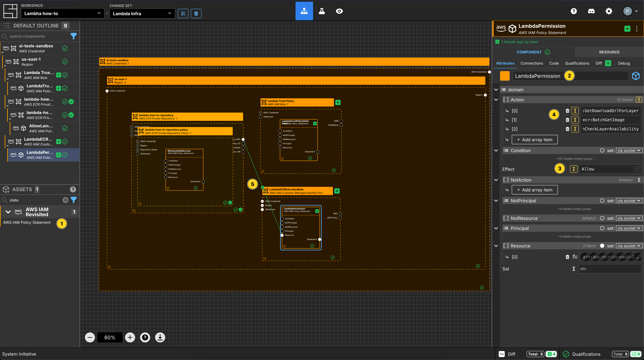Open the Effect Allow dropdown

click(x=610, y=169)
